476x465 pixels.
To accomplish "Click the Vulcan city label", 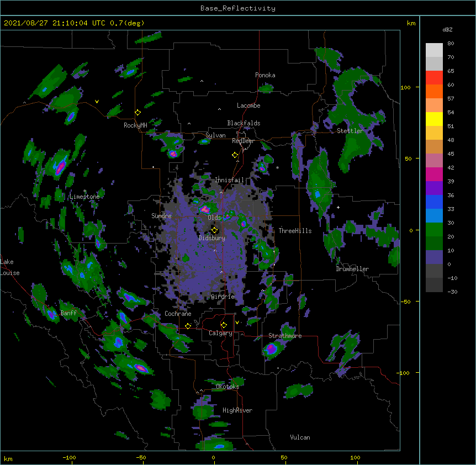I will coord(300,437).
